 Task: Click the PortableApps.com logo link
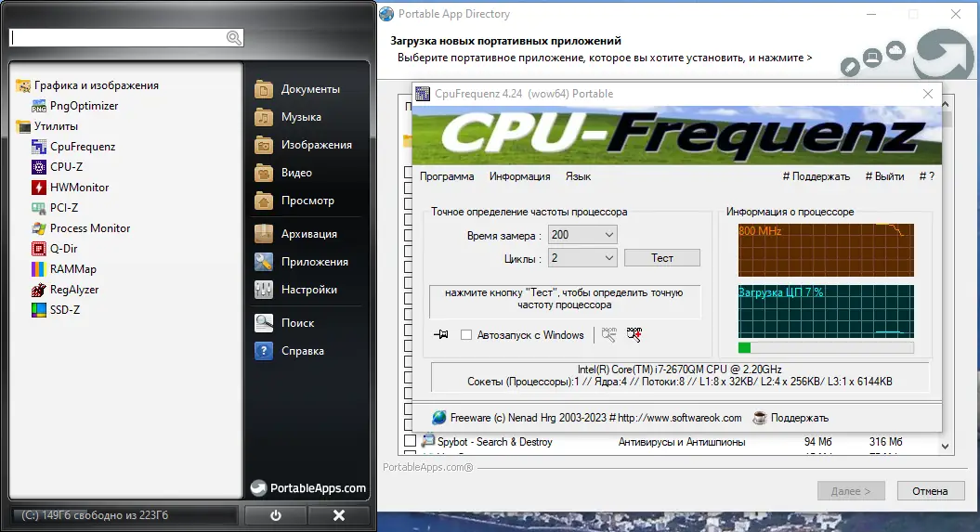tap(308, 488)
